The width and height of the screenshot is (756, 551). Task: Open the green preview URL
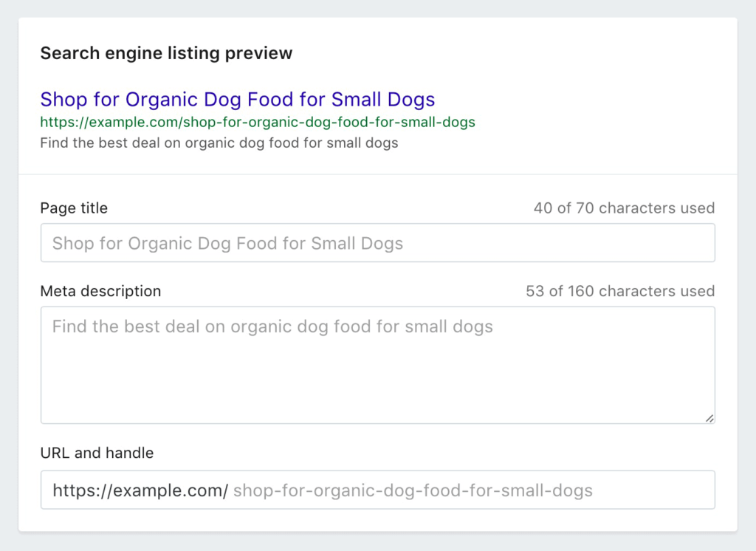[x=258, y=122]
